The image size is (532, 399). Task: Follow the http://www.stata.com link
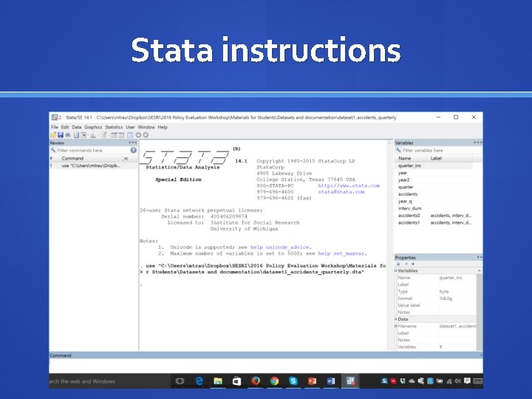pyautogui.click(x=349, y=185)
